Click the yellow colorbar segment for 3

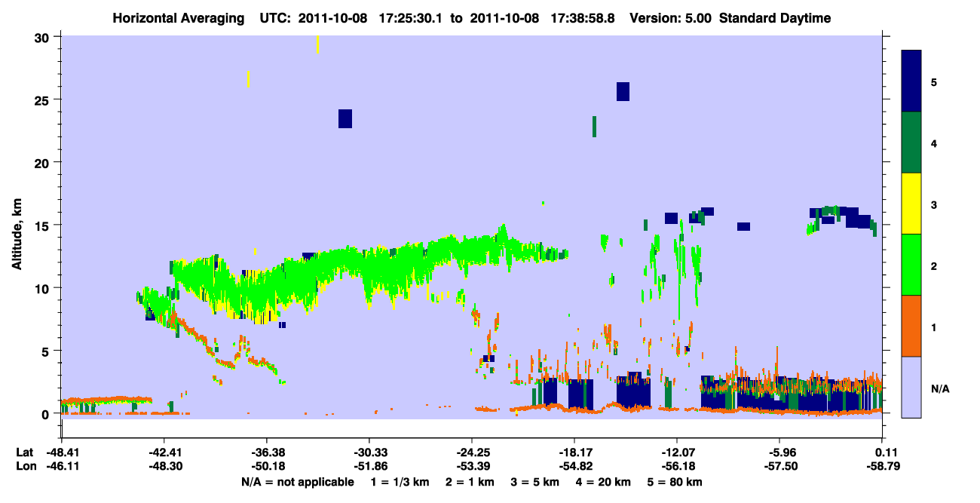[x=911, y=204]
